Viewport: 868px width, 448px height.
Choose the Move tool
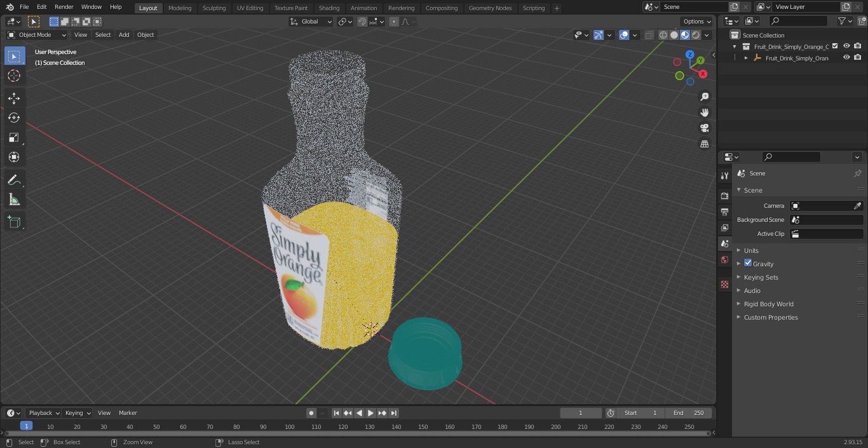14,98
